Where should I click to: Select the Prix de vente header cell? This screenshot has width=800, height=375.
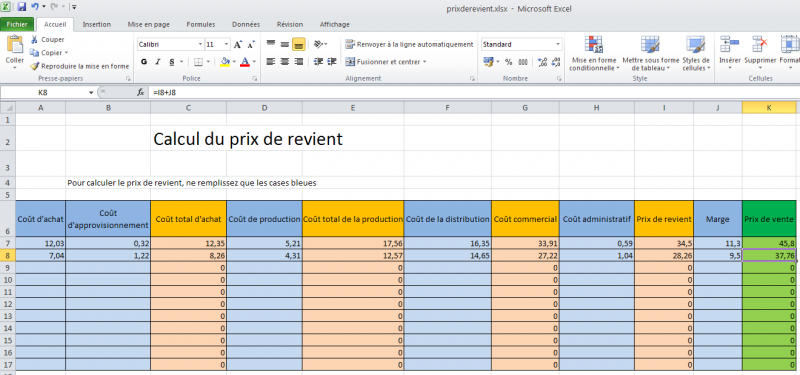tap(769, 219)
